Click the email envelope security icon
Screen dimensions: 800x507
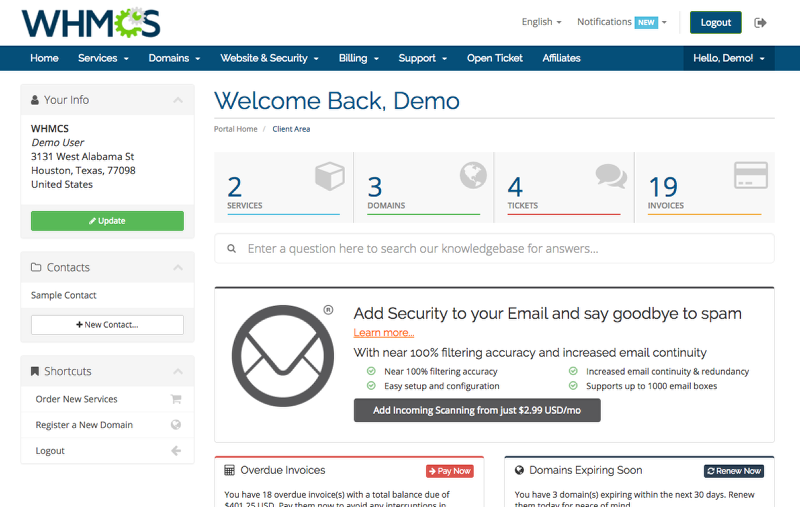click(283, 356)
